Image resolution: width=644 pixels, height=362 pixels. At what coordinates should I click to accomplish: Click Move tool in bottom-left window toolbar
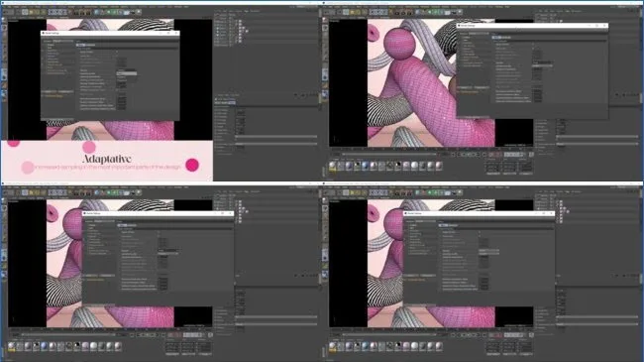(x=32, y=192)
